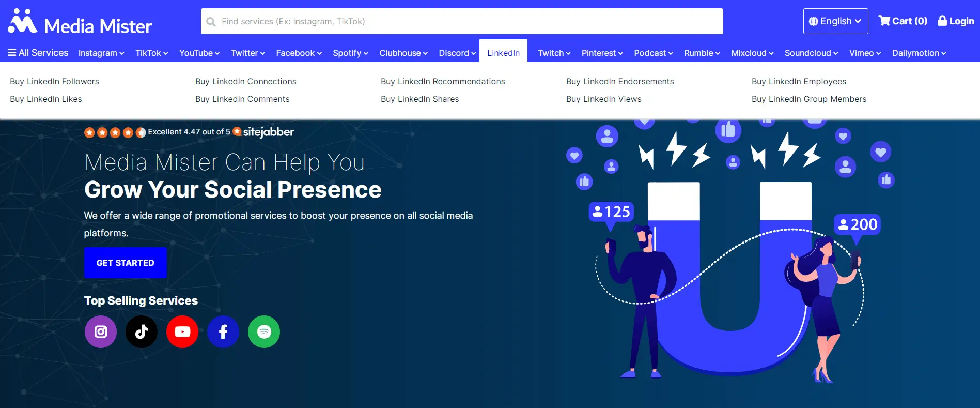
Task: Open Buy LinkedIn Views
Action: [604, 99]
